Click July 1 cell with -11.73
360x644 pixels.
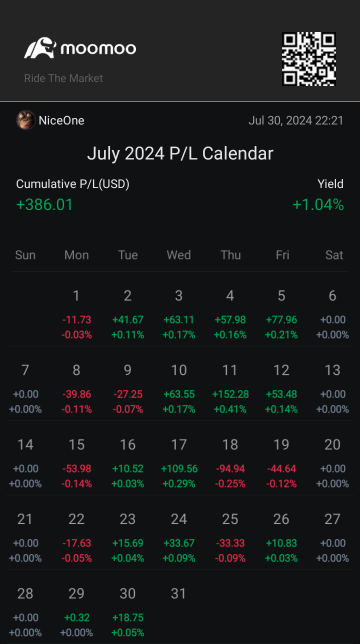click(76, 315)
